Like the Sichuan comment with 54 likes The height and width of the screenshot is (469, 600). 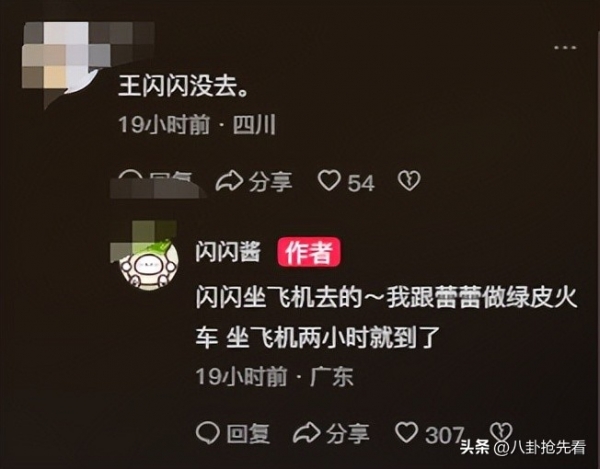329,181
